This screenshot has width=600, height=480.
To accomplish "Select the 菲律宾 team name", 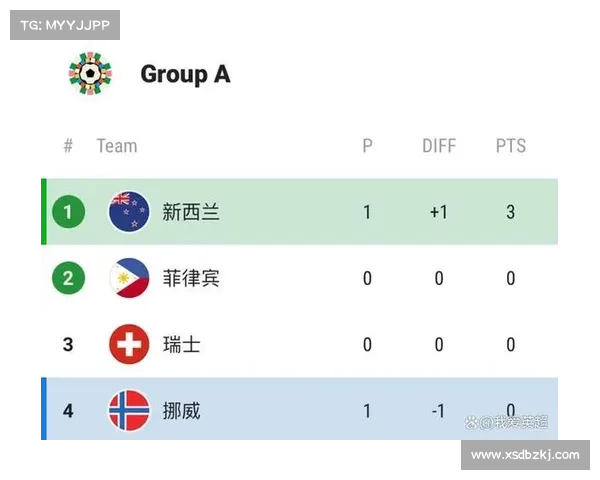I will [191, 278].
